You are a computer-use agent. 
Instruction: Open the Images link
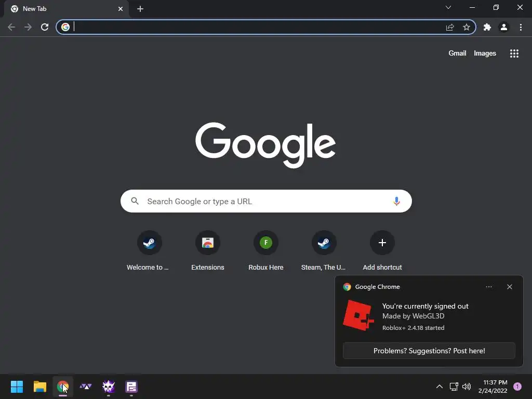click(x=485, y=54)
